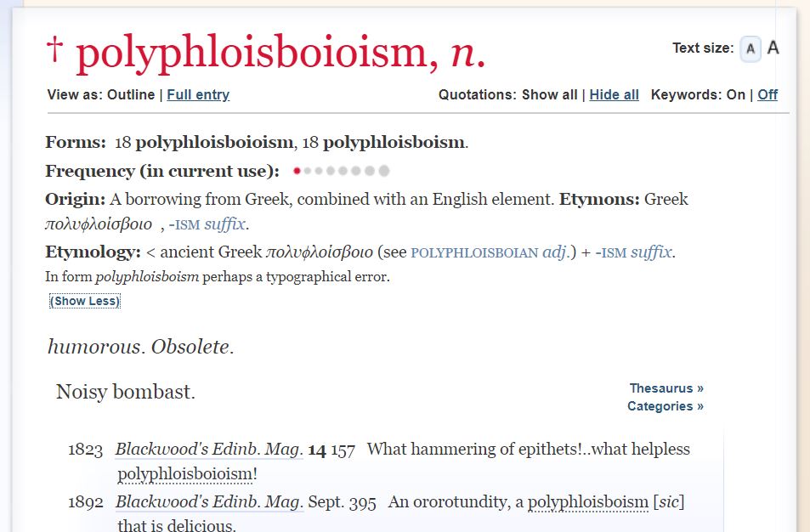Select Keywords On option
This screenshot has width=810, height=532.
pyautogui.click(x=735, y=95)
